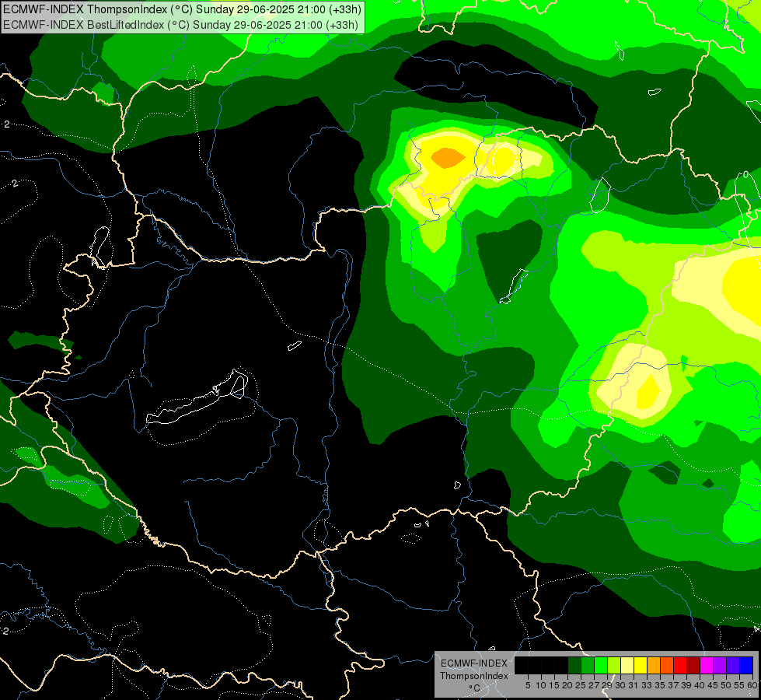Click the magenta 40-45 legend swatch
Viewport: 761px width, 700px height.
[707, 665]
